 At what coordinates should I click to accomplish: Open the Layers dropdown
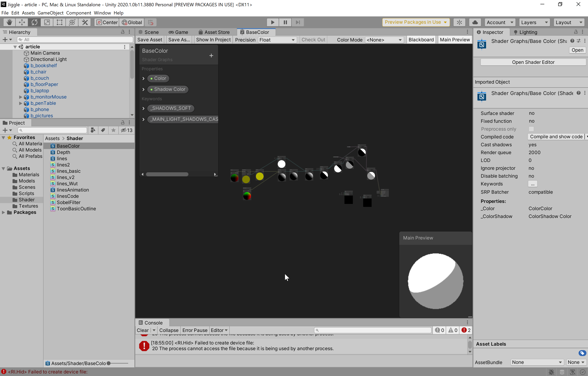click(534, 22)
